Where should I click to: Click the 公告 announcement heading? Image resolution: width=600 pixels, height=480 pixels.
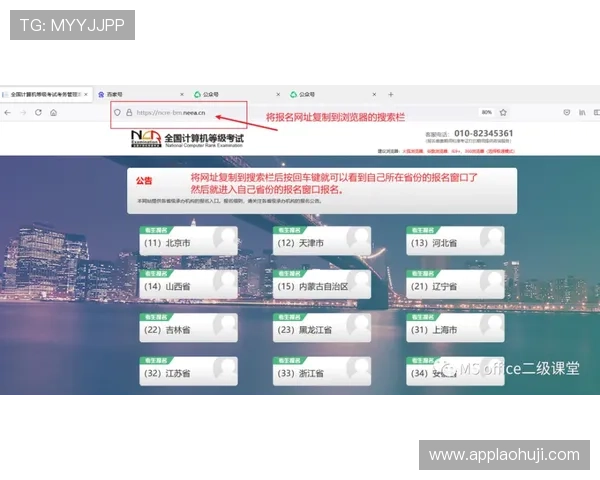144,181
